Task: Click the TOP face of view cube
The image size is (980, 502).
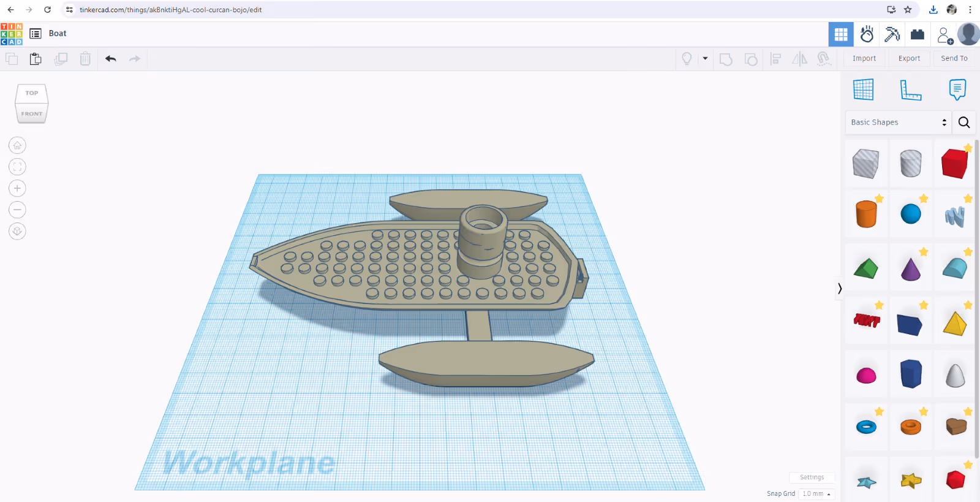Action: [x=32, y=93]
